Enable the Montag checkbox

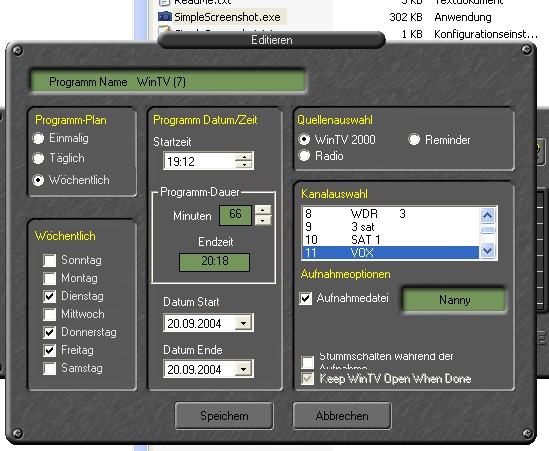point(50,278)
